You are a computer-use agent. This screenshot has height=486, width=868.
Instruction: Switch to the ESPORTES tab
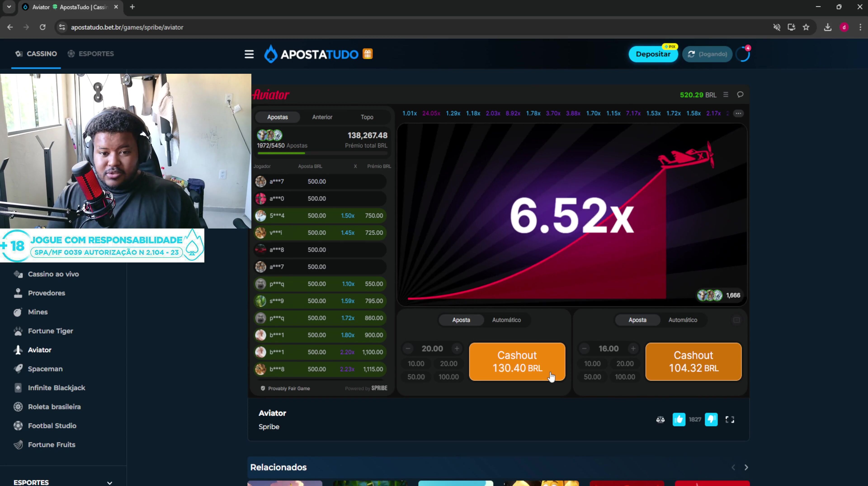click(91, 54)
